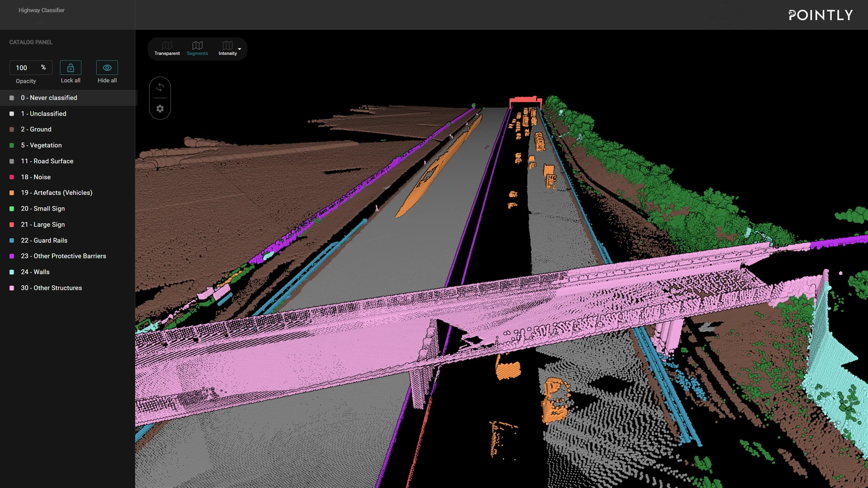Select the 2 - Ground class

tap(69, 130)
